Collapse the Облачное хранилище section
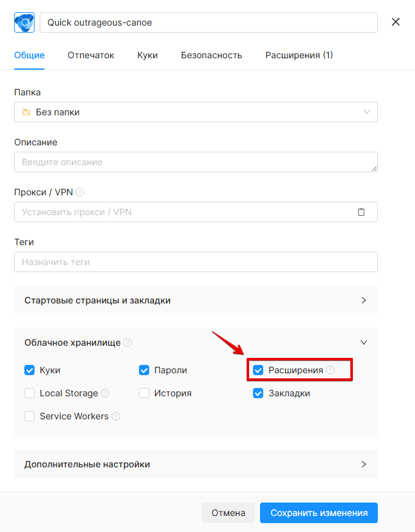 point(364,343)
